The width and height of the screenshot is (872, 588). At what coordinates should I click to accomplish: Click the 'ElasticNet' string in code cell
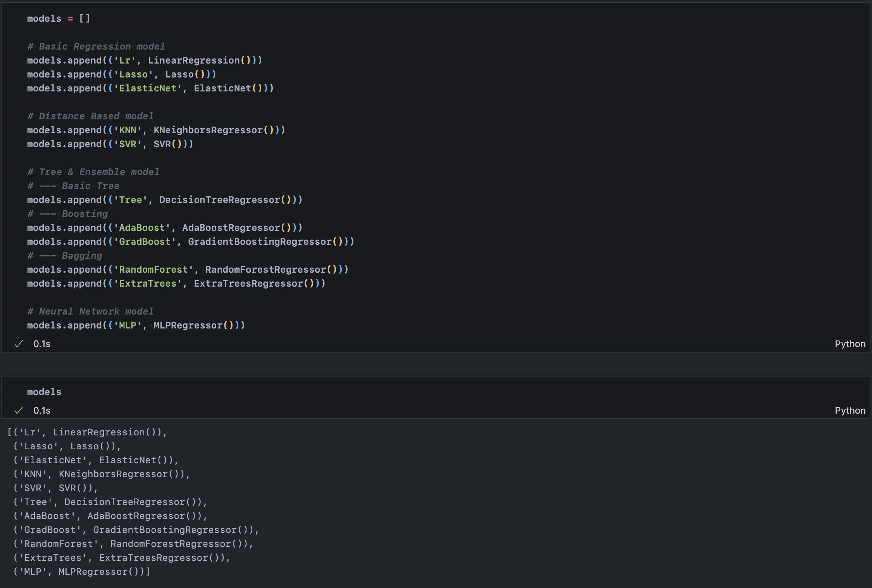148,88
